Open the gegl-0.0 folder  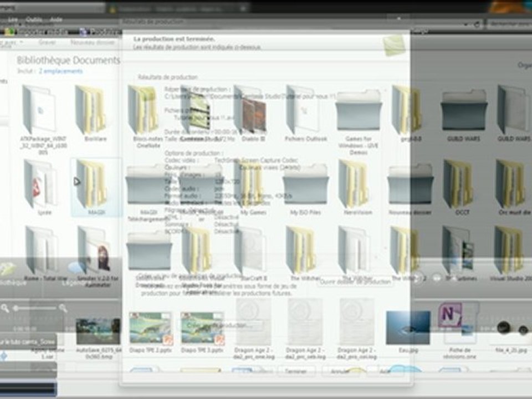click(x=407, y=114)
